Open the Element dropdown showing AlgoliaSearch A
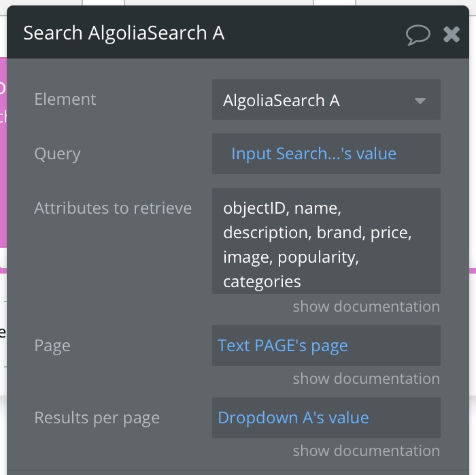476x475 pixels. pyautogui.click(x=326, y=99)
